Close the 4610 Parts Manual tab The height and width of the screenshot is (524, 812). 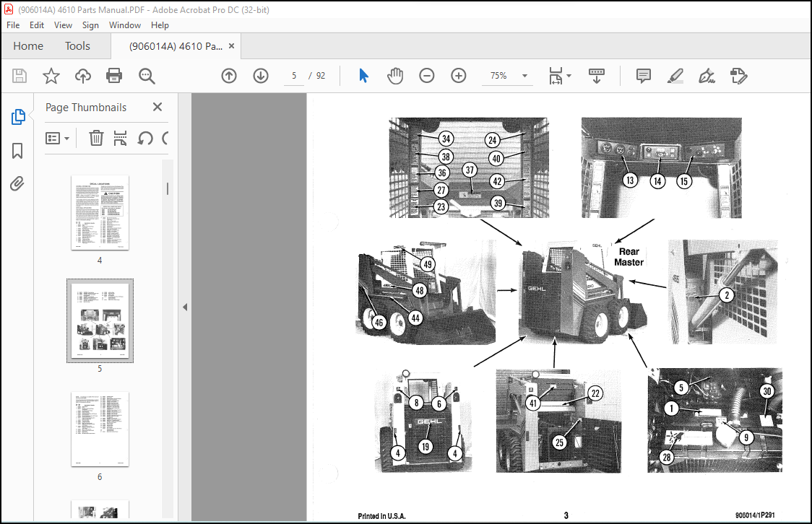click(231, 46)
